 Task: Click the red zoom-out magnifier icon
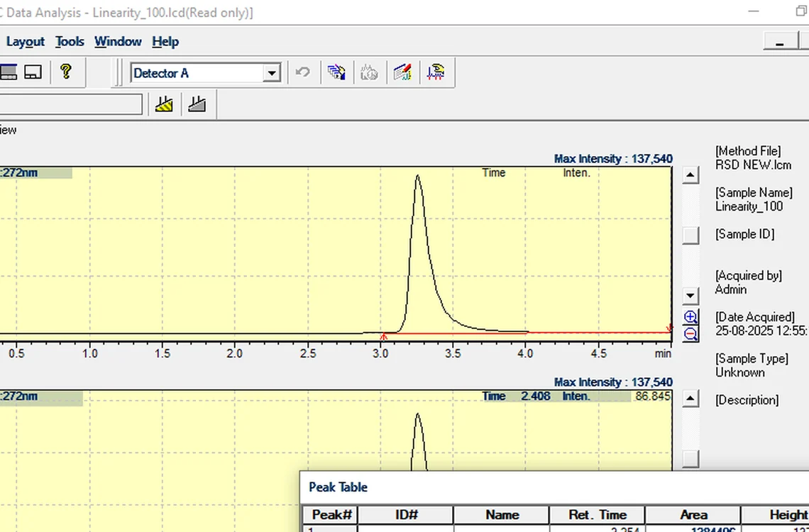pos(690,334)
